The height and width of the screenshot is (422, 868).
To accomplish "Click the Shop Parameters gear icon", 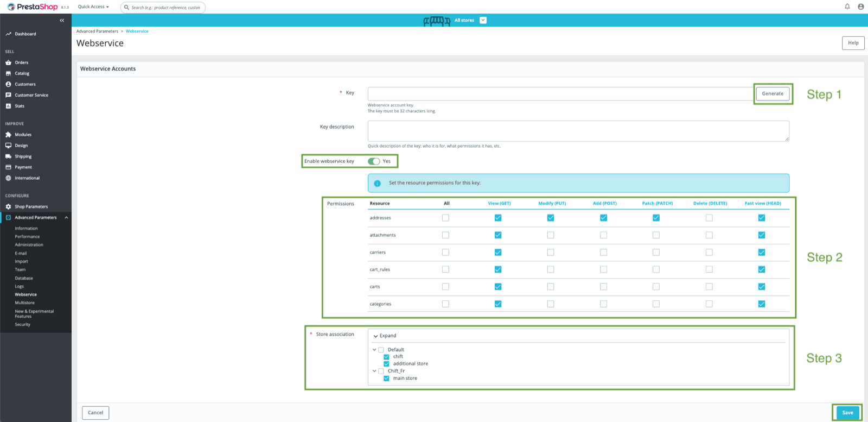I will point(8,206).
